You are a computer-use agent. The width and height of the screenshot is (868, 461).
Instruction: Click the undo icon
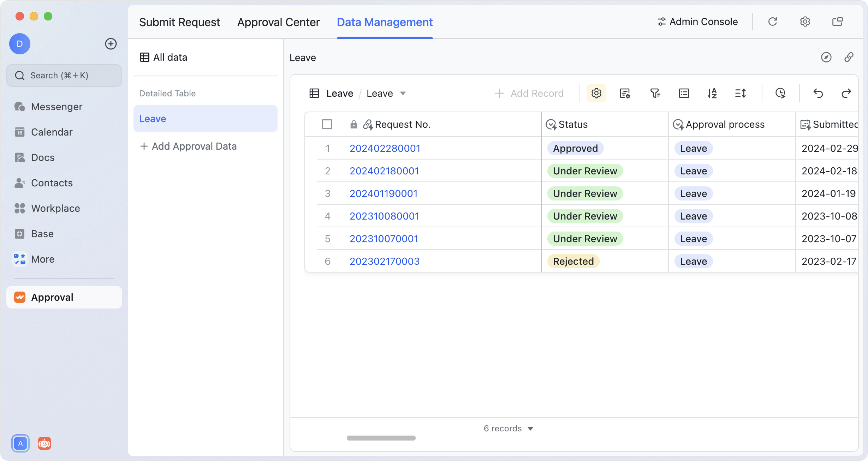pyautogui.click(x=819, y=93)
